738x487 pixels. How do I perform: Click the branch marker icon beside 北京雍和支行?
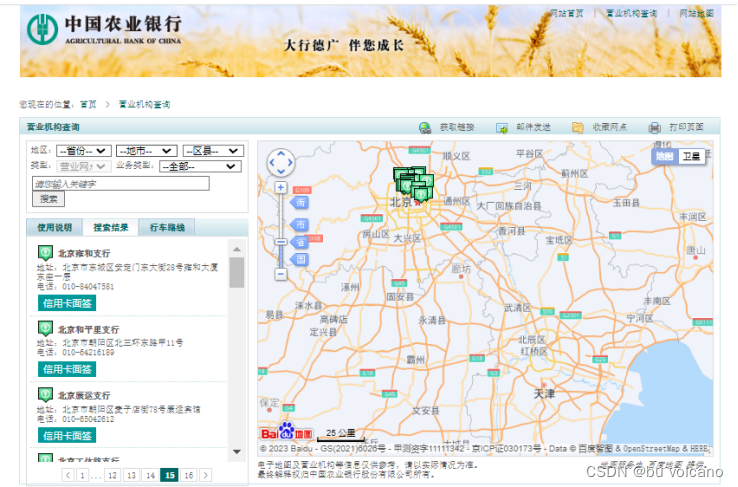pyautogui.click(x=45, y=253)
